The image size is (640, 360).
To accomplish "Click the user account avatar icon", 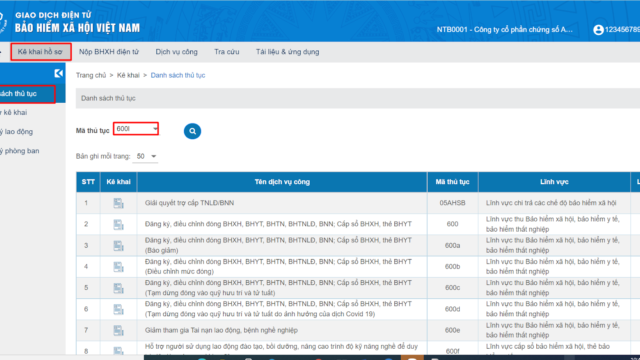I will coord(598,30).
